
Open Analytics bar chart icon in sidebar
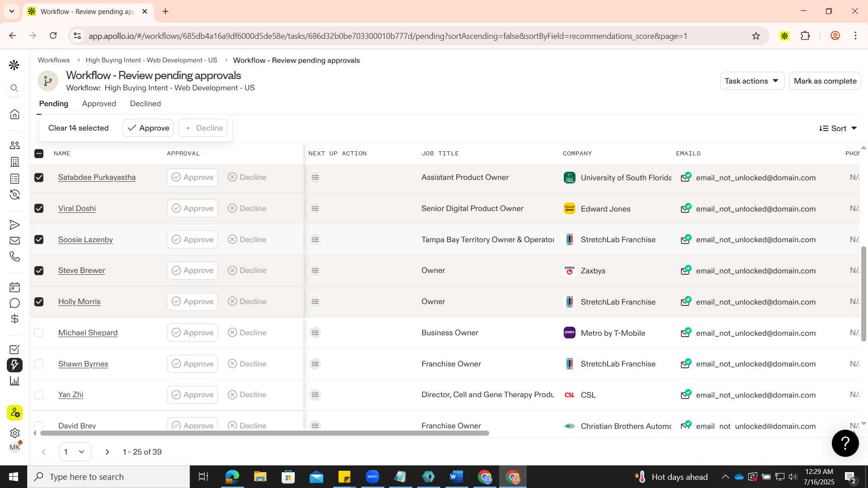click(14, 381)
